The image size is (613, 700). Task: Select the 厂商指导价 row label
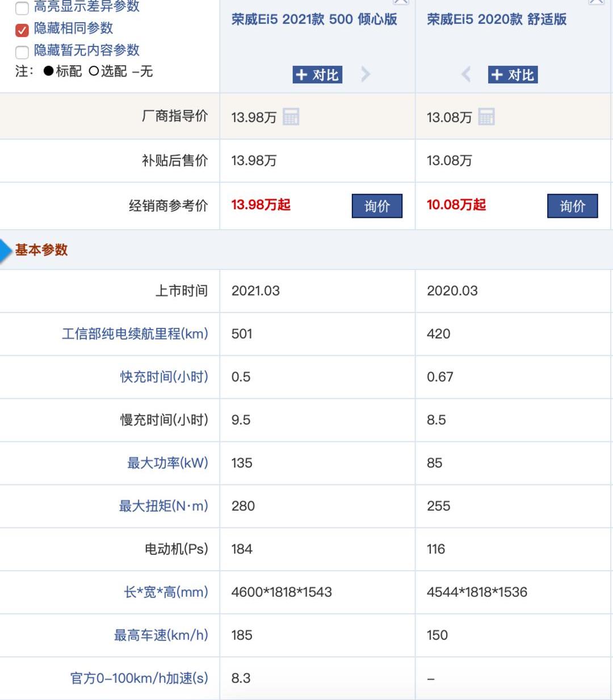point(175,116)
